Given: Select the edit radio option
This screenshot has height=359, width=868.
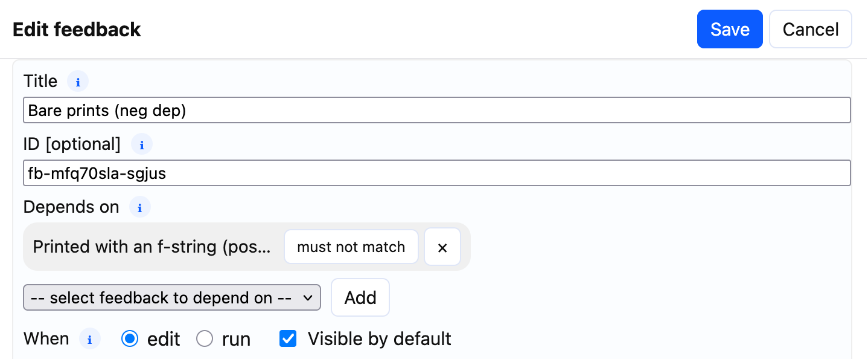Looking at the screenshot, I should pos(130,339).
